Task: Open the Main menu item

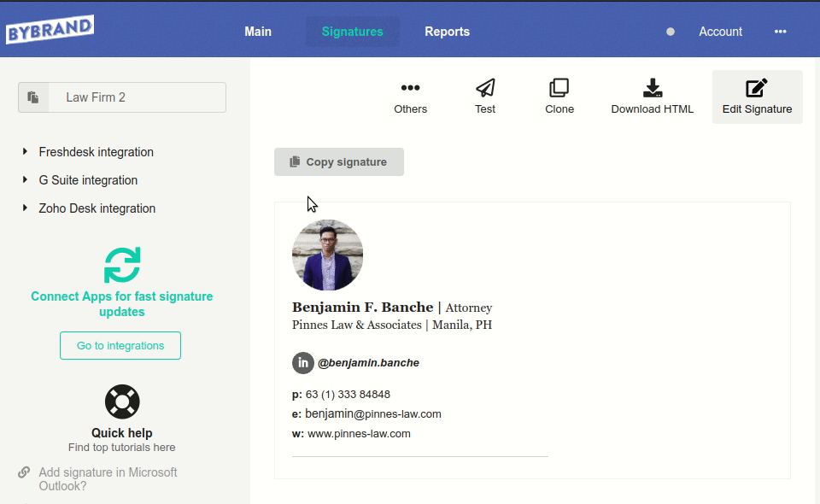Action: pos(258,32)
